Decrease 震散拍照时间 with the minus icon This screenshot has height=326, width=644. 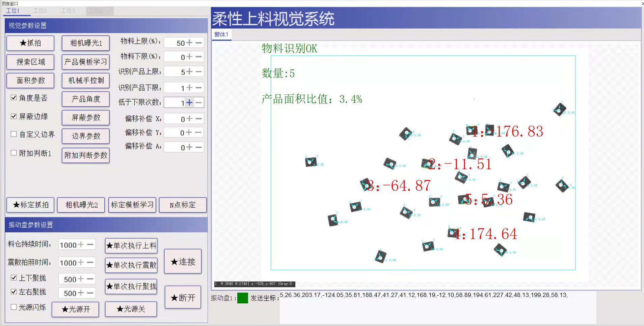click(90, 262)
